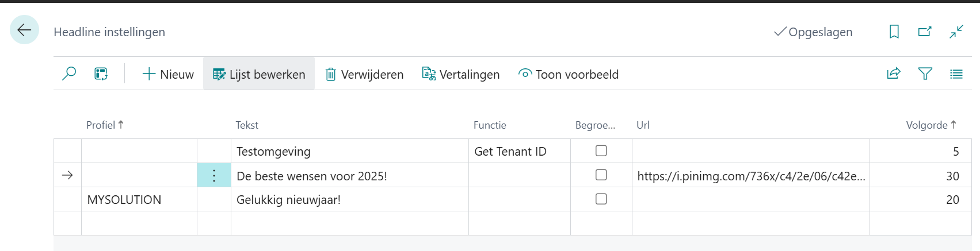Tick Begroe checkbox for Testomgeving row
The height and width of the screenshot is (251, 980).
pos(601,151)
